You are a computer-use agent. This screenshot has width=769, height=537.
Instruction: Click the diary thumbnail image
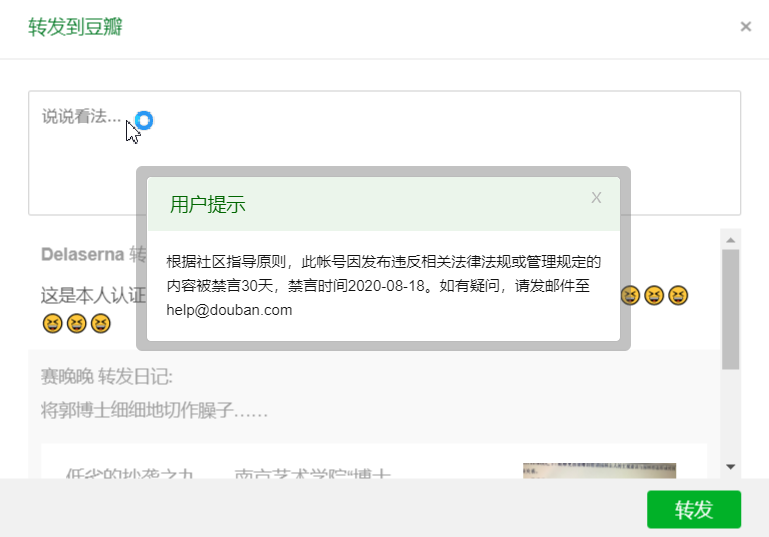[599, 470]
